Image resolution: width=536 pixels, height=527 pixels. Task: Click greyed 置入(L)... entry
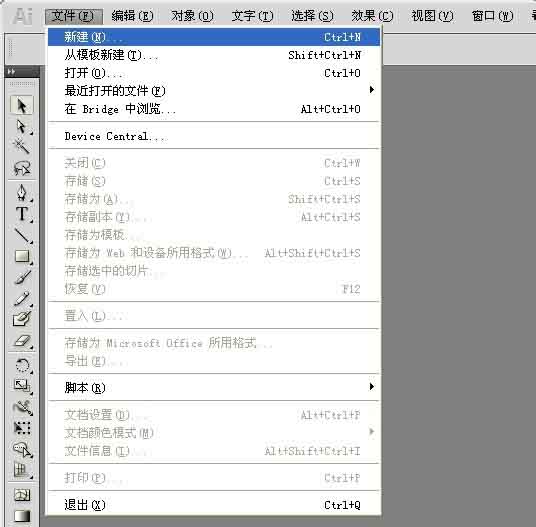214,316
